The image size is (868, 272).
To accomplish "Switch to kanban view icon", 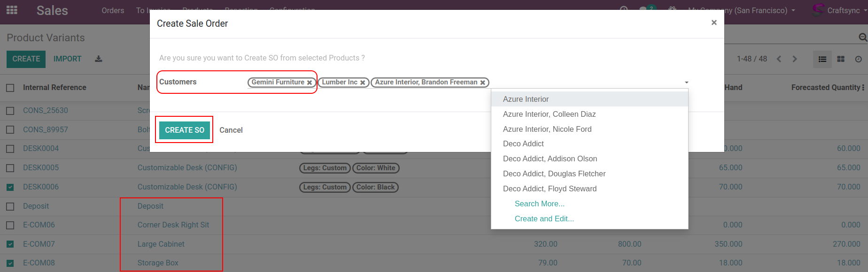I will (841, 59).
